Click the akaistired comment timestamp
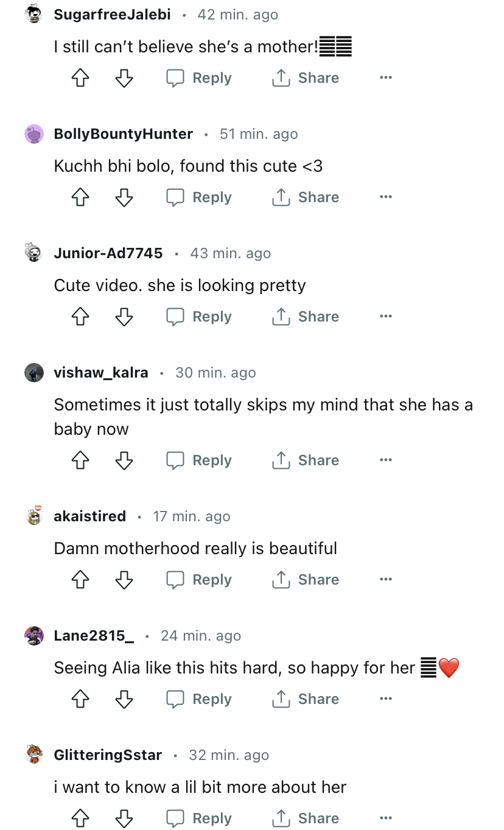Image resolution: width=504 pixels, height=830 pixels. pyautogui.click(x=192, y=516)
